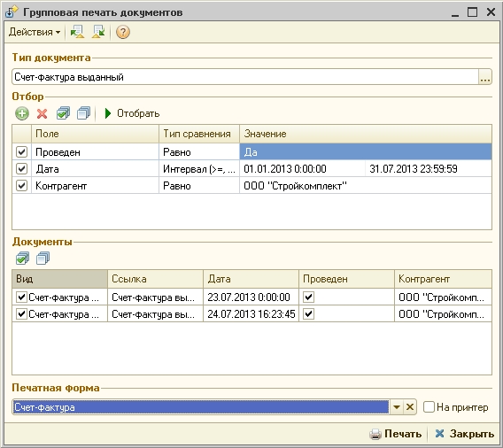Viewport: 503px width, 448px height.
Task: Click the Печать button
Action: 395,434
